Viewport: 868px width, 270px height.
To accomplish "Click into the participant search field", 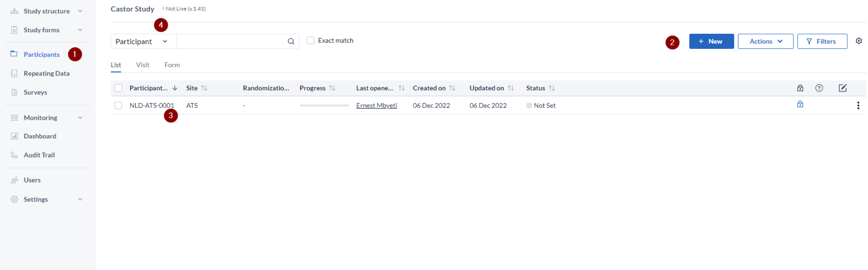I will point(231,42).
